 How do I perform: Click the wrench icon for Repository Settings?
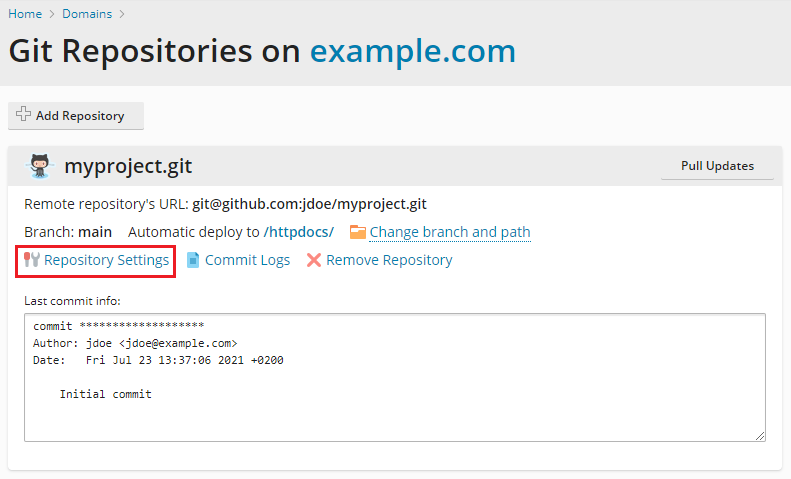click(31, 260)
